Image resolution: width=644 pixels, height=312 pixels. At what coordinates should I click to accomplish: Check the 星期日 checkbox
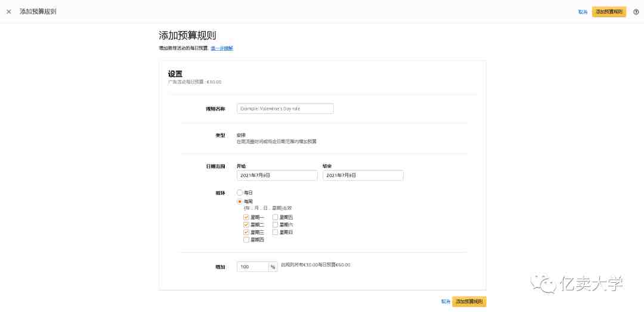click(275, 232)
